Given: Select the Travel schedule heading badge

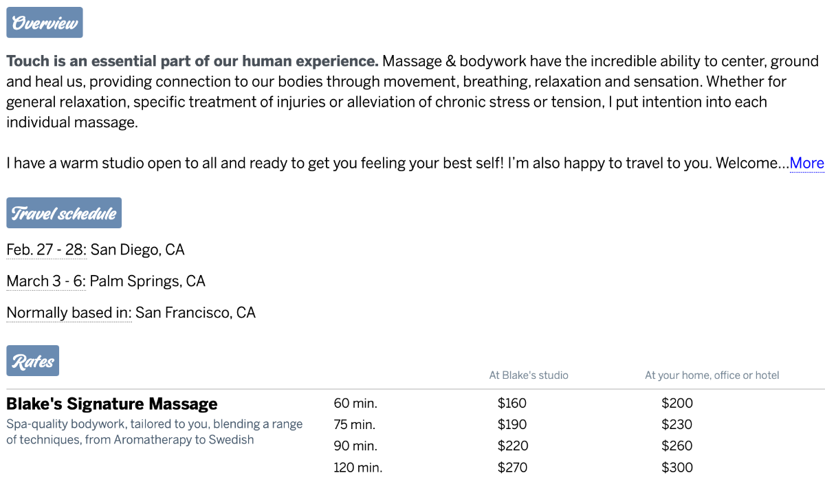Looking at the screenshot, I should 64,213.
